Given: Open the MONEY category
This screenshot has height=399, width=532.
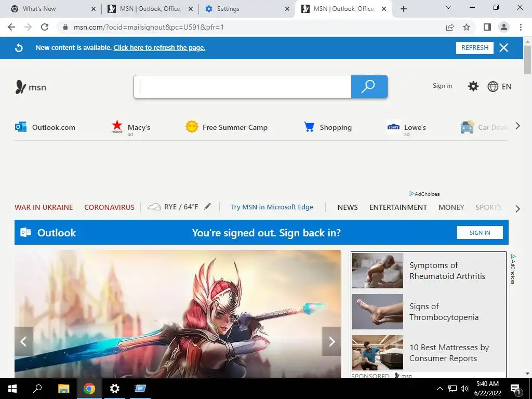Looking at the screenshot, I should click(451, 207).
